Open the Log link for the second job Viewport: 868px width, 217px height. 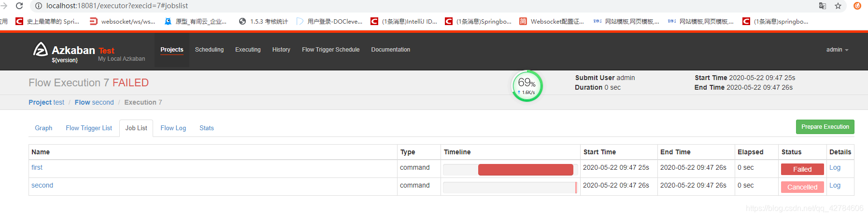click(x=835, y=185)
